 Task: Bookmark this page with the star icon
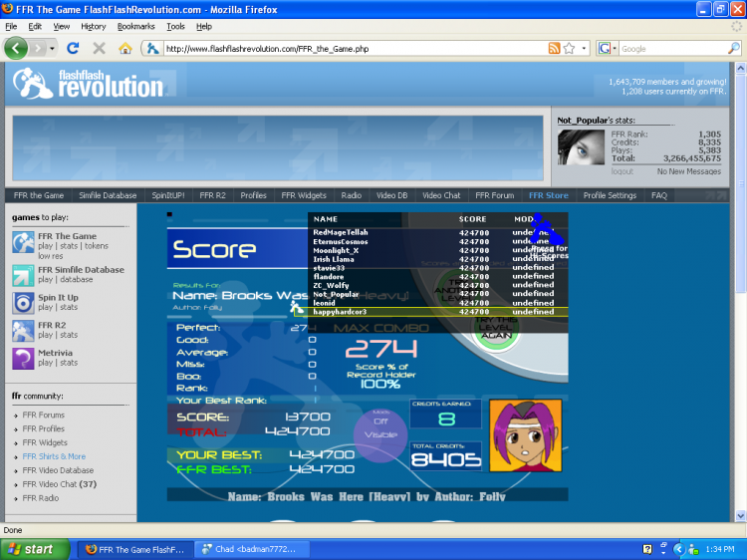click(570, 48)
